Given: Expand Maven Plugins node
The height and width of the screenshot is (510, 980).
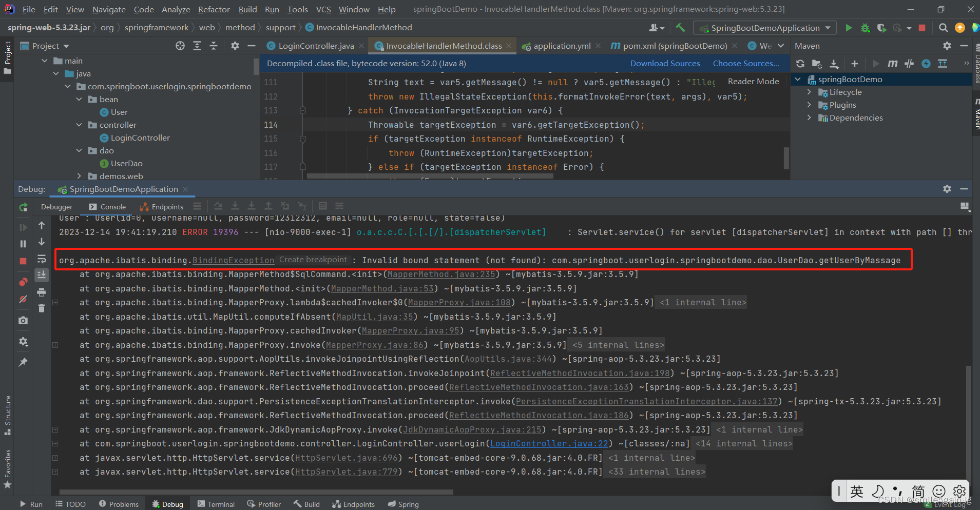Looking at the screenshot, I should pyautogui.click(x=810, y=105).
